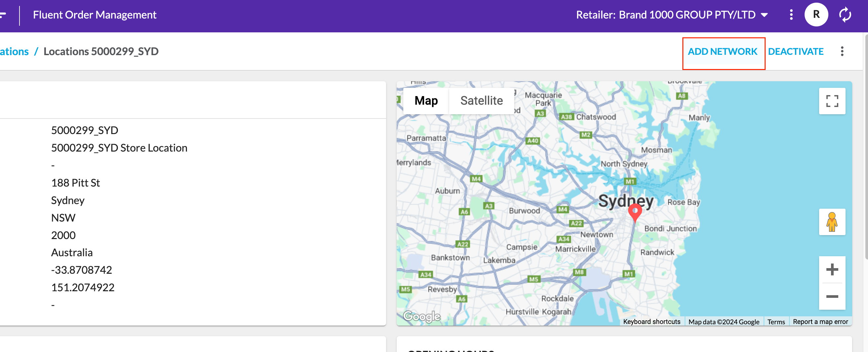Image resolution: width=868 pixels, height=352 pixels.
Task: Select the Map view type
Action: click(426, 101)
